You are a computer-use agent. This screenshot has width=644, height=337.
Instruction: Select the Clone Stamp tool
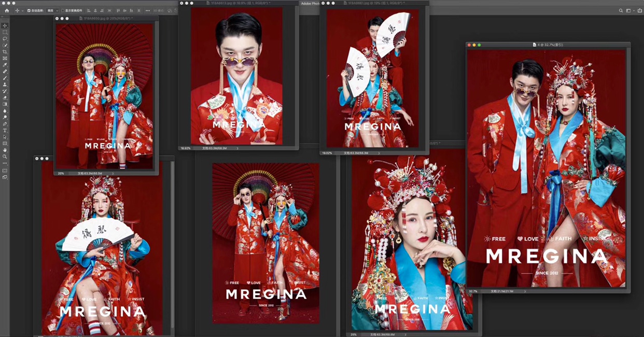[5, 84]
